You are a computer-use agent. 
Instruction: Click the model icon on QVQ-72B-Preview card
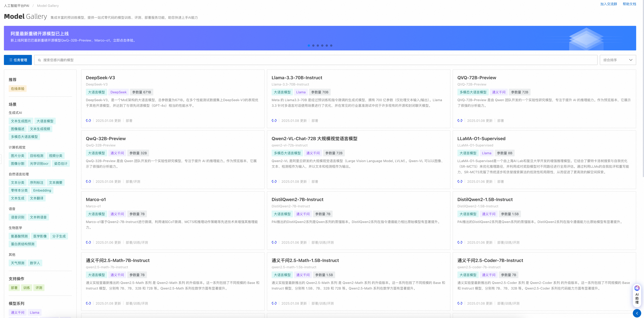[x=460, y=121]
